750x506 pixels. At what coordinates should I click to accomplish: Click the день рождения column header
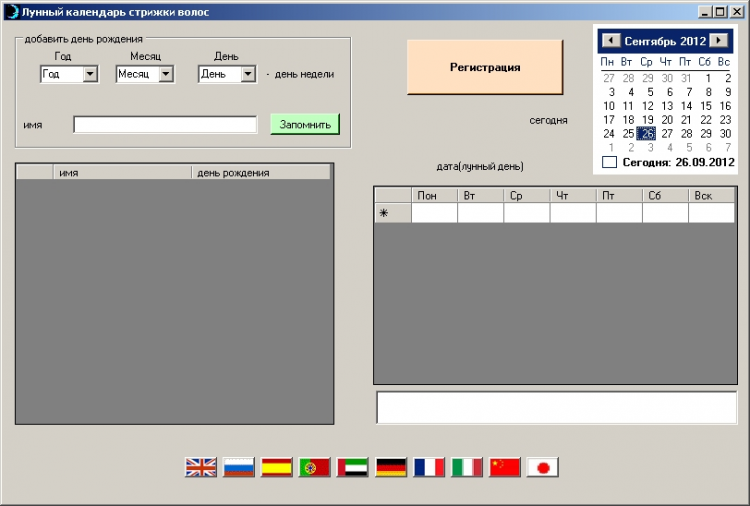click(261, 173)
